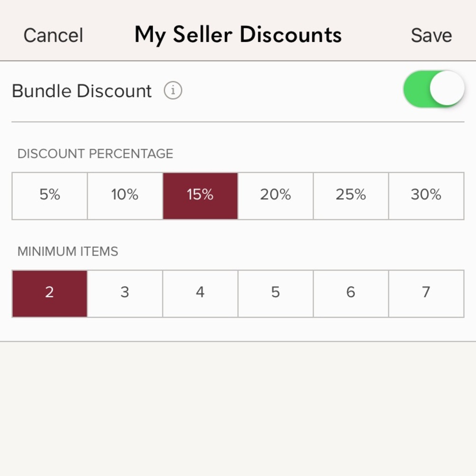Disable the Bundle Discount switch
The width and height of the screenshot is (476, 476).
(x=433, y=89)
